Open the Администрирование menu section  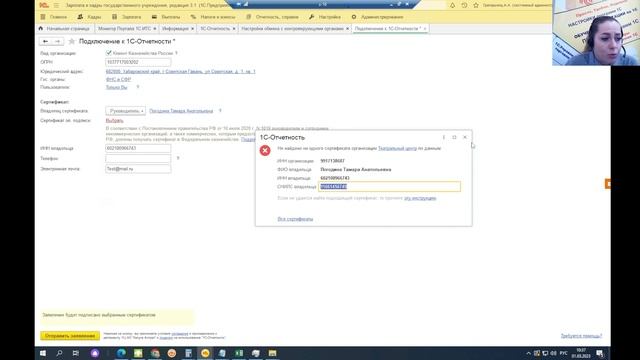[377, 17]
